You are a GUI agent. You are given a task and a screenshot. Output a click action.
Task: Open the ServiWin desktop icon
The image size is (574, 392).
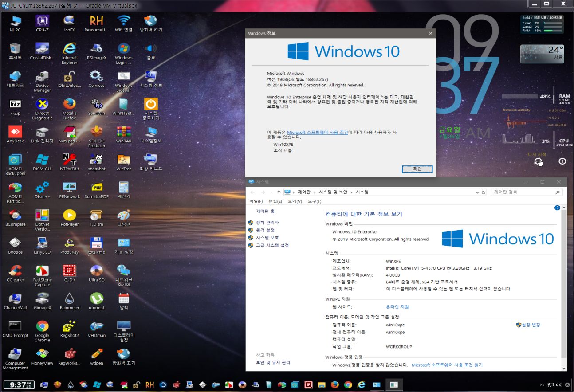97,107
